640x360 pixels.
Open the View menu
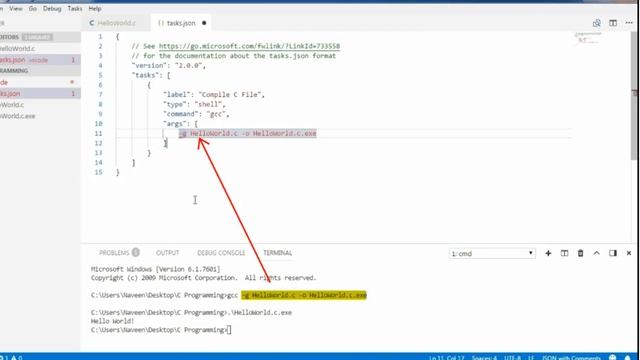point(16,8)
